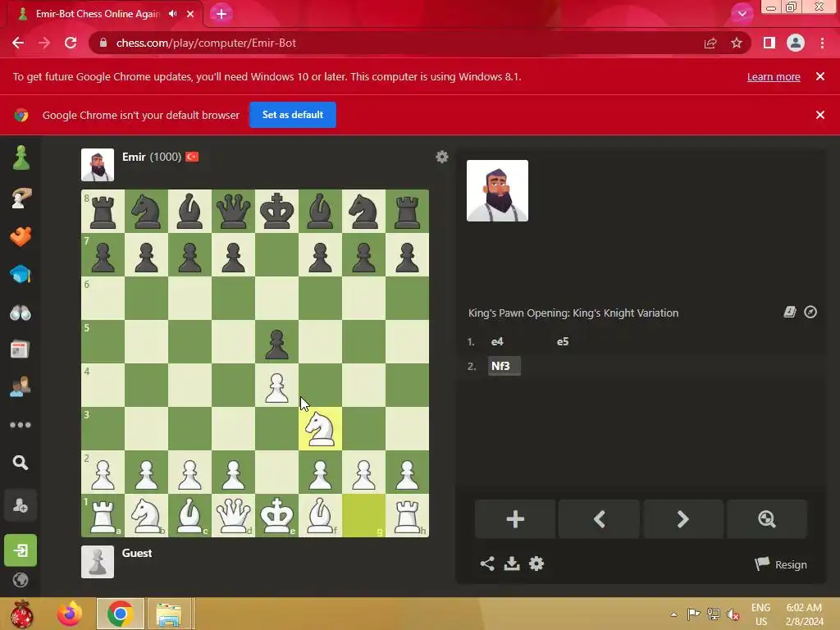Viewport: 840px width, 630px height.
Task: Click the Guest player name
Action: pyautogui.click(x=137, y=553)
